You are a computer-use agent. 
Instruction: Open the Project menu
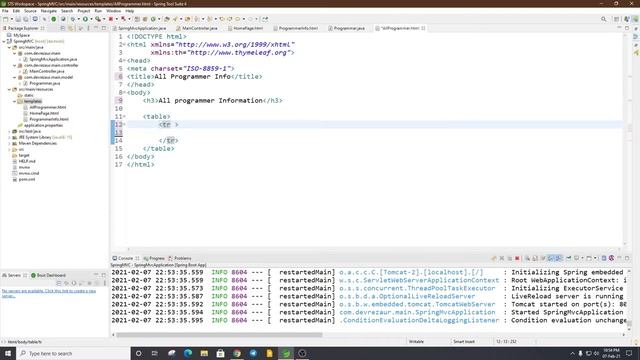84,11
